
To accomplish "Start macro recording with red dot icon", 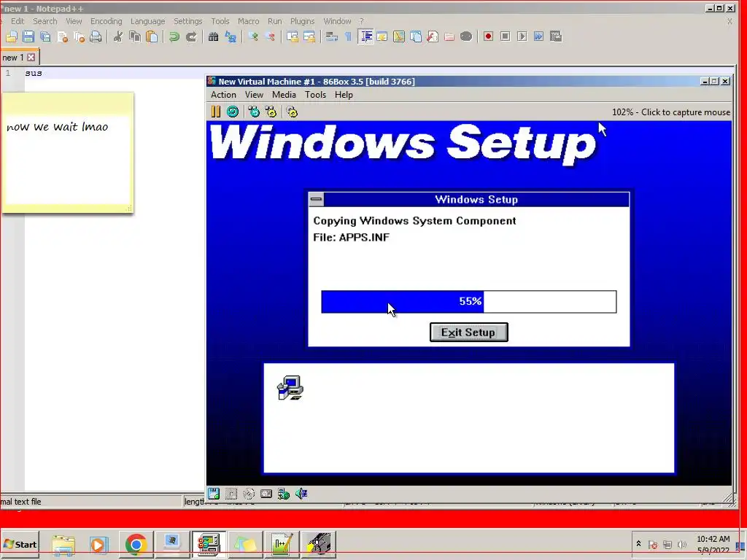I will point(488,36).
